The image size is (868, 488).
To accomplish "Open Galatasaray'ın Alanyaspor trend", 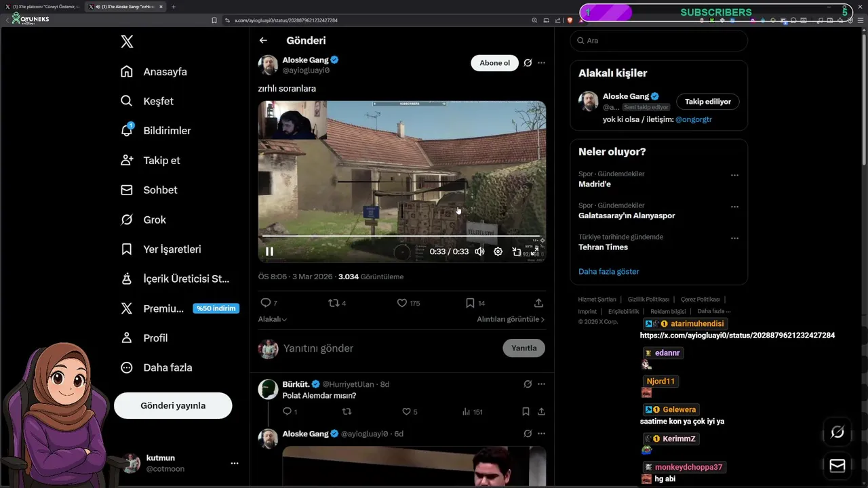I will (x=627, y=216).
